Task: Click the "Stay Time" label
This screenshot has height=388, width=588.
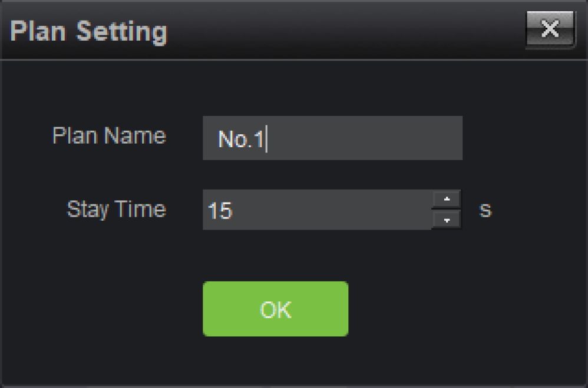Action: [x=116, y=209]
